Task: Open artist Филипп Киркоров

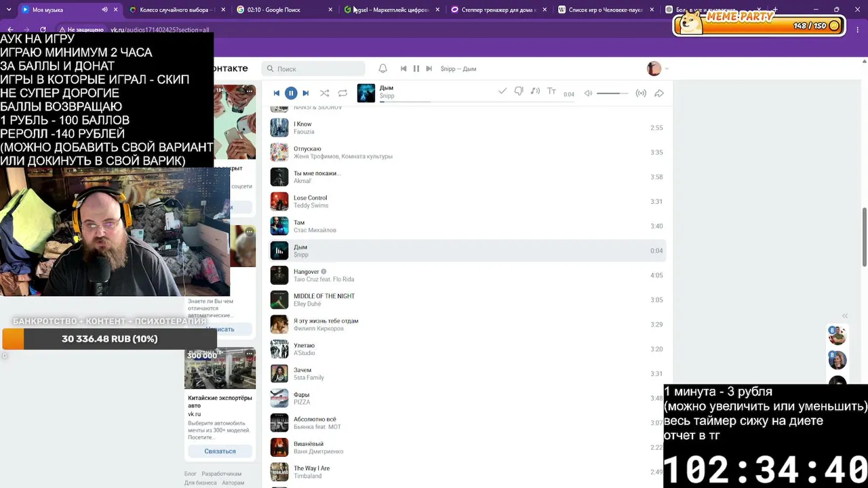Action: pyautogui.click(x=319, y=329)
